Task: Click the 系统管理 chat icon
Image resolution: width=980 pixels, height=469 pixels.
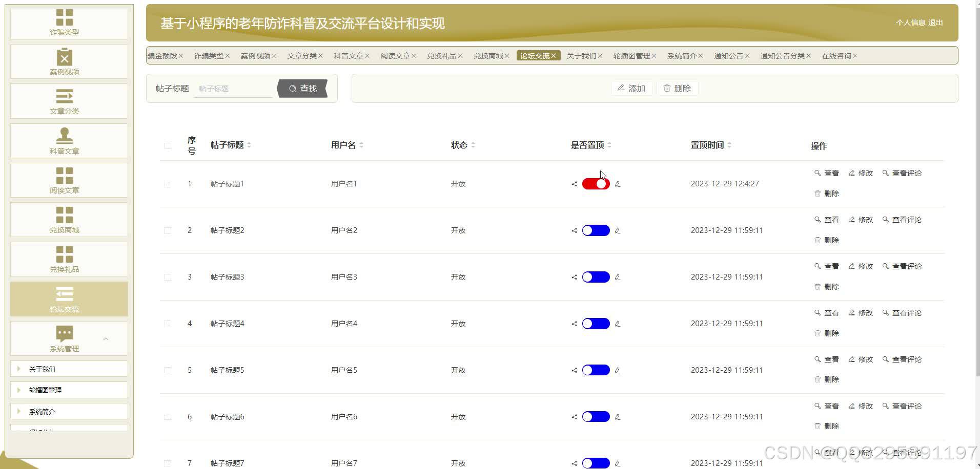Action: pos(65,334)
